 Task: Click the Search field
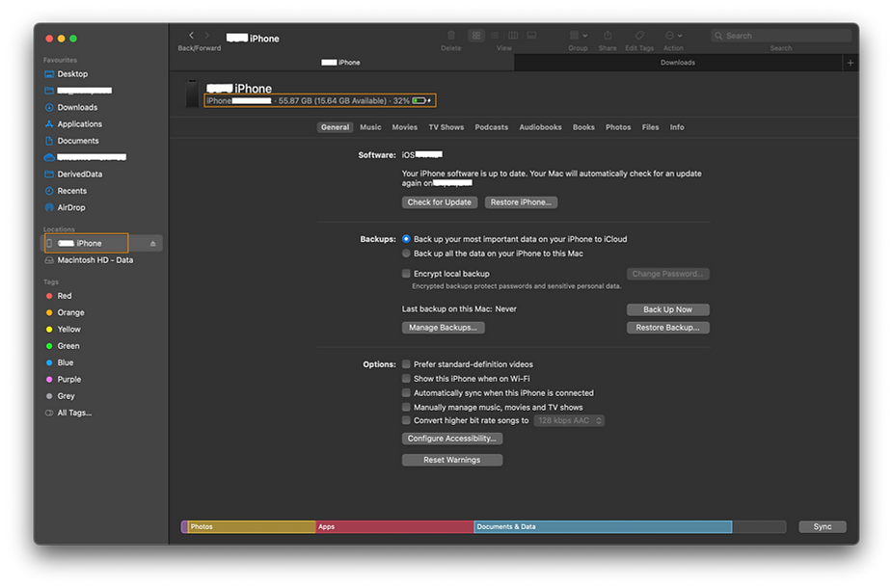coord(781,35)
